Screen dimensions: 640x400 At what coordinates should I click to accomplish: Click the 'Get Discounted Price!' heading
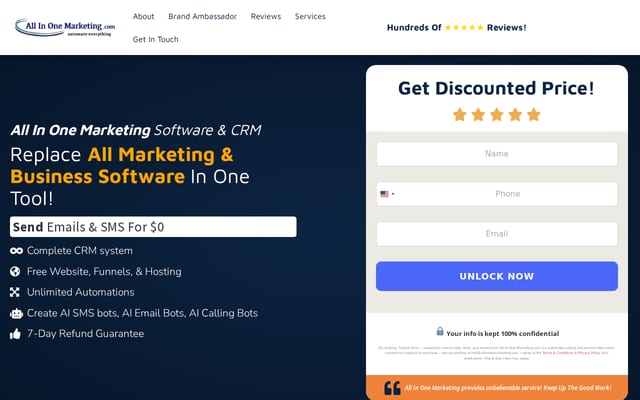tap(496, 88)
